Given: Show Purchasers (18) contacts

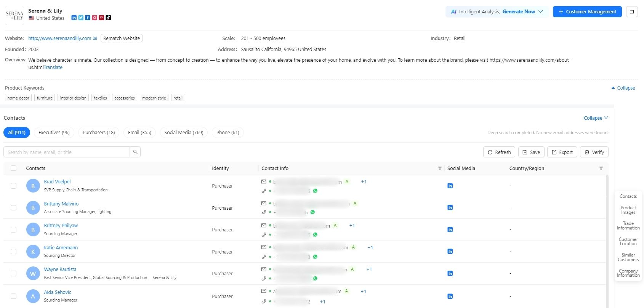Looking at the screenshot, I should pos(99,133).
